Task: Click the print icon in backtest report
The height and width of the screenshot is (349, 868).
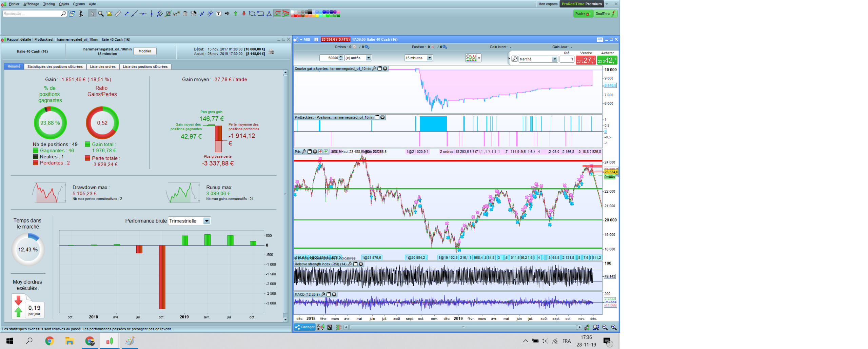Action: pos(271,52)
